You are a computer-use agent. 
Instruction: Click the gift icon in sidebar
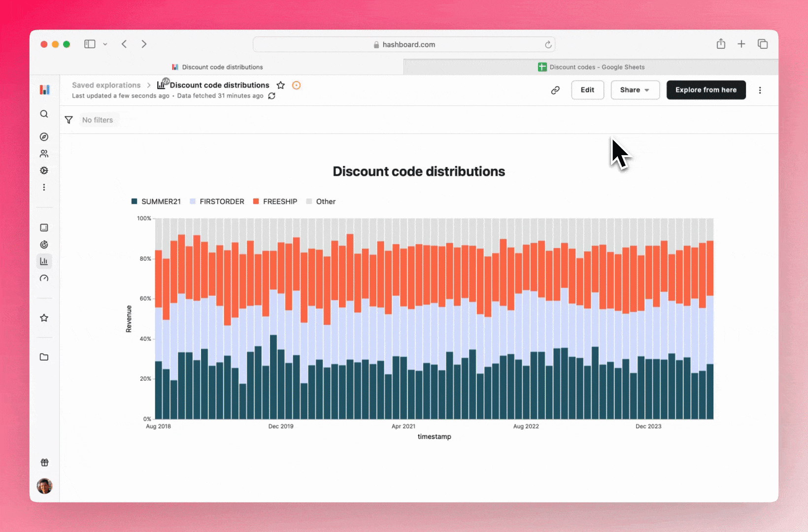(x=44, y=463)
